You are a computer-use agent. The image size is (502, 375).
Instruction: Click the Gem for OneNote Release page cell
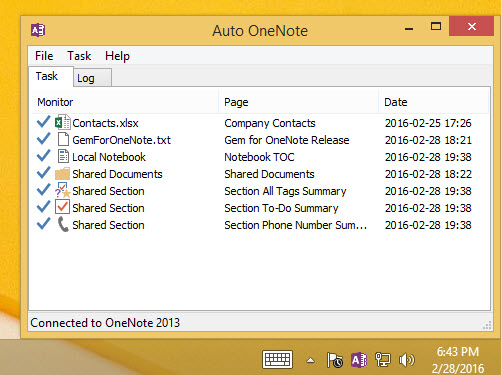coord(287,140)
